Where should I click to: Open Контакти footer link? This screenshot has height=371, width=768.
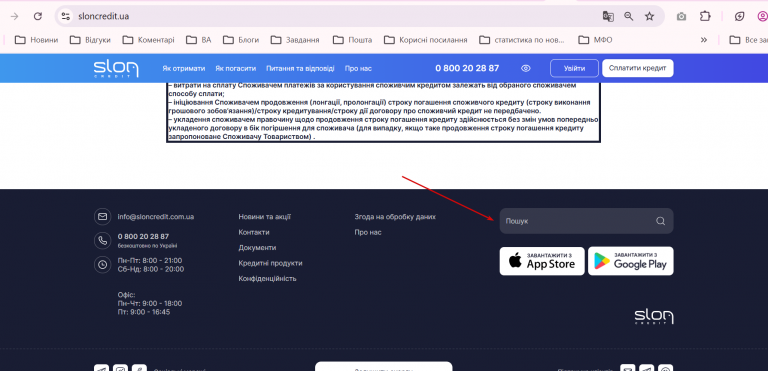pyautogui.click(x=254, y=232)
